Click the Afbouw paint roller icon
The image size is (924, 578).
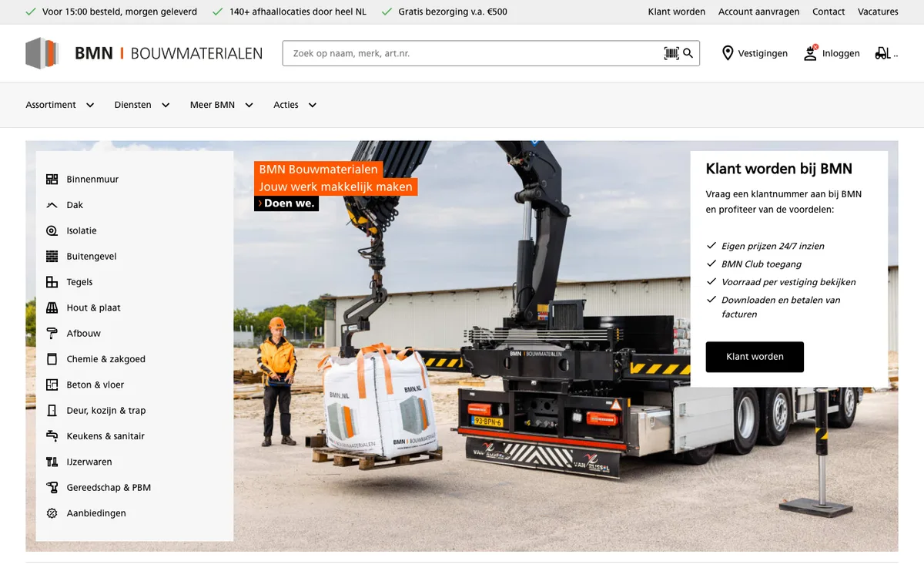tap(52, 334)
